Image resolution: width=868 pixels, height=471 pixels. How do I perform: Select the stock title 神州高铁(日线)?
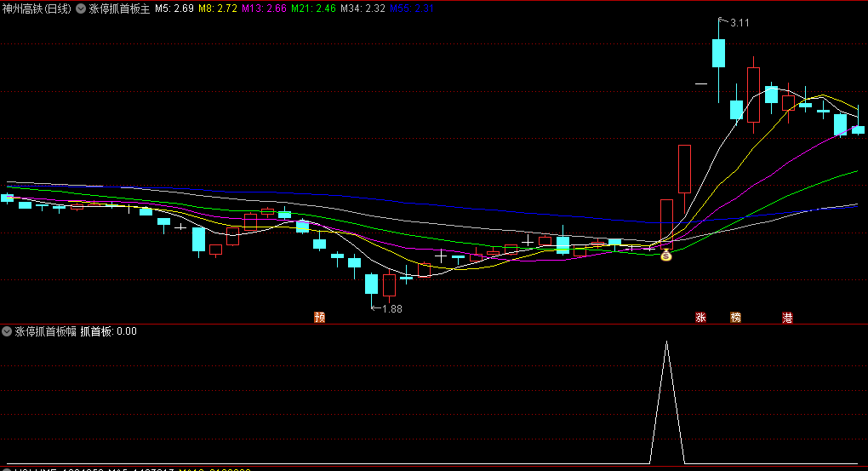(x=37, y=9)
